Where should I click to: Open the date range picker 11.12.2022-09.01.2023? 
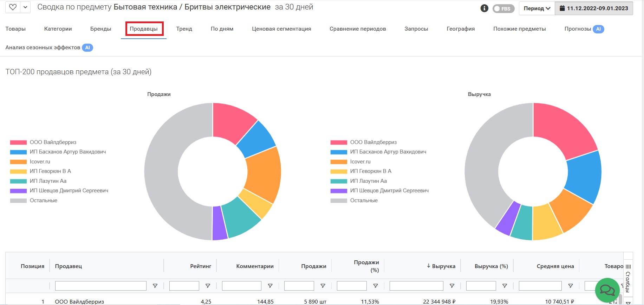coord(594,8)
